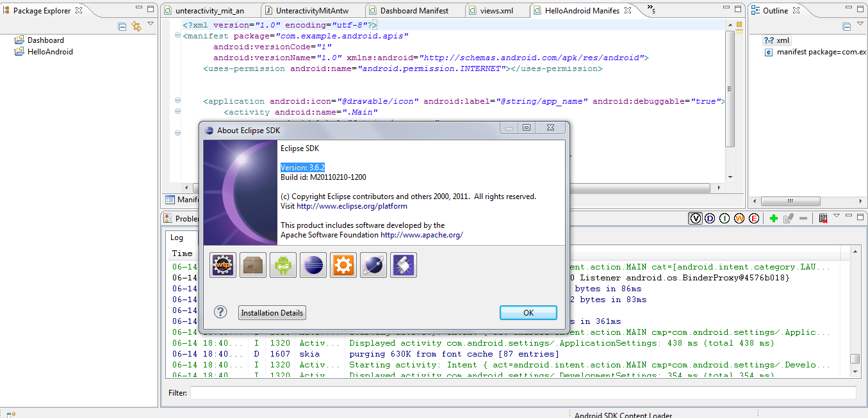Open help with the question mark icon
The height and width of the screenshot is (418, 868).
coord(220,312)
